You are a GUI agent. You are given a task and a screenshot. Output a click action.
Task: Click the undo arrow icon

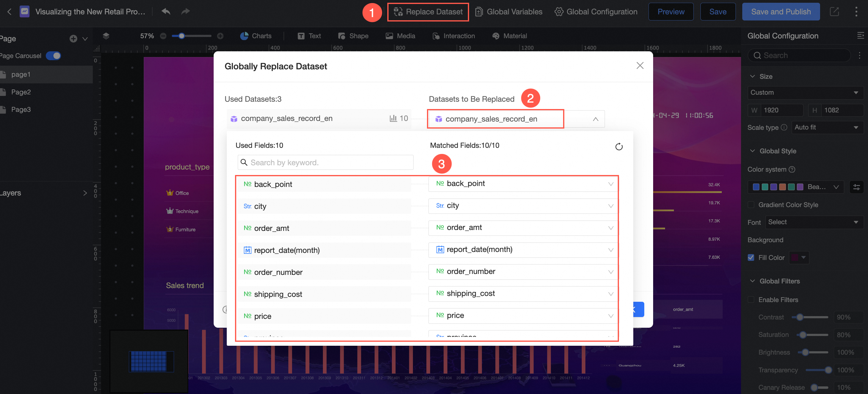click(x=165, y=12)
